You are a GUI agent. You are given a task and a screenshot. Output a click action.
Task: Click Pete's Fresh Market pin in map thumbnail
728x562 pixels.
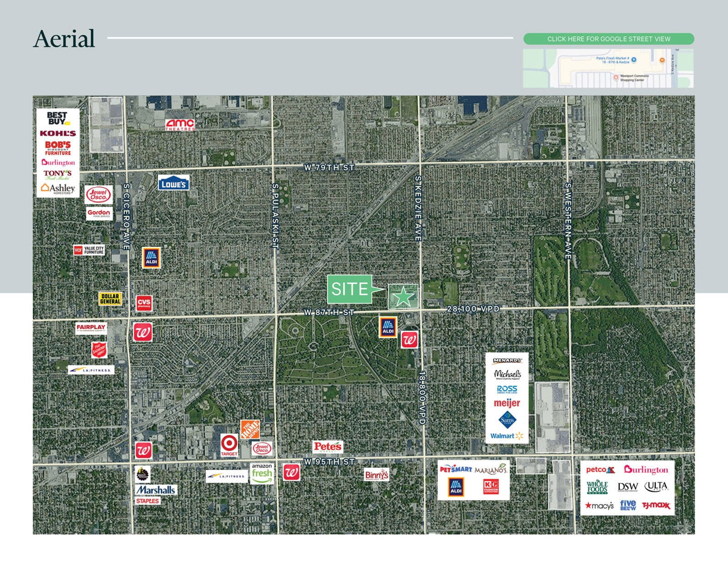[x=634, y=60]
